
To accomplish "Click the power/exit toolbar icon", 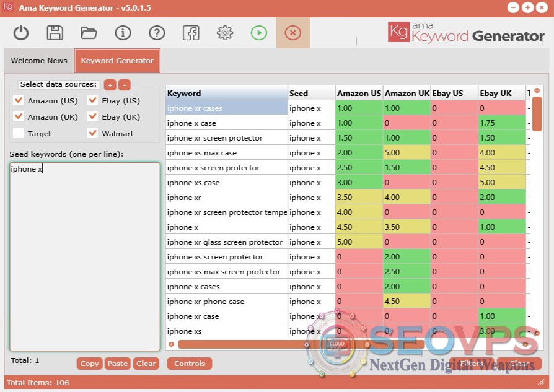I will click(x=21, y=33).
